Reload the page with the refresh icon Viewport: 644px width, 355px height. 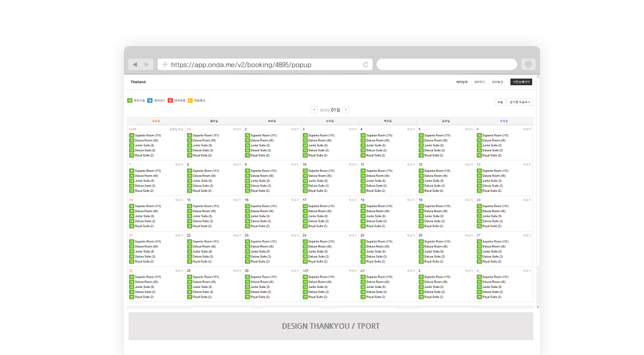click(365, 64)
